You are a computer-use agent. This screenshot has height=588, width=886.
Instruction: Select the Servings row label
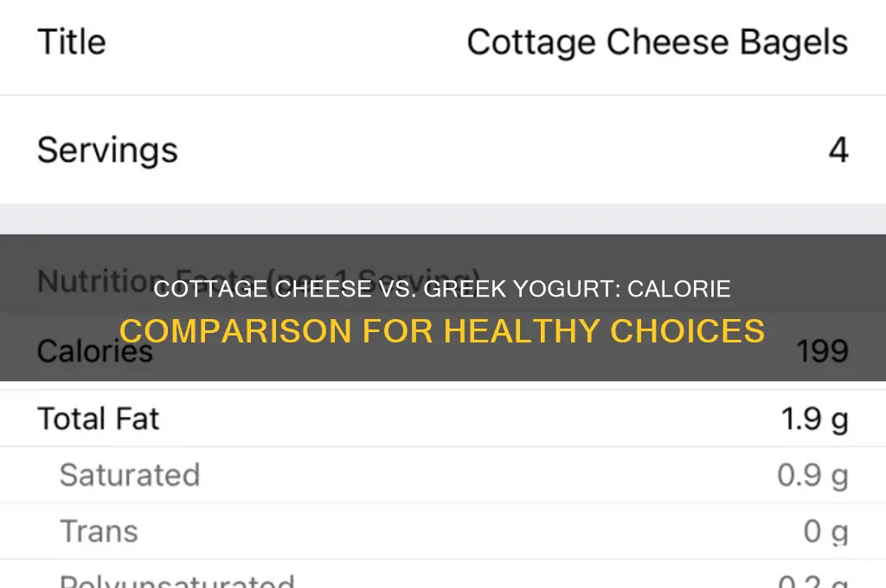click(x=106, y=150)
